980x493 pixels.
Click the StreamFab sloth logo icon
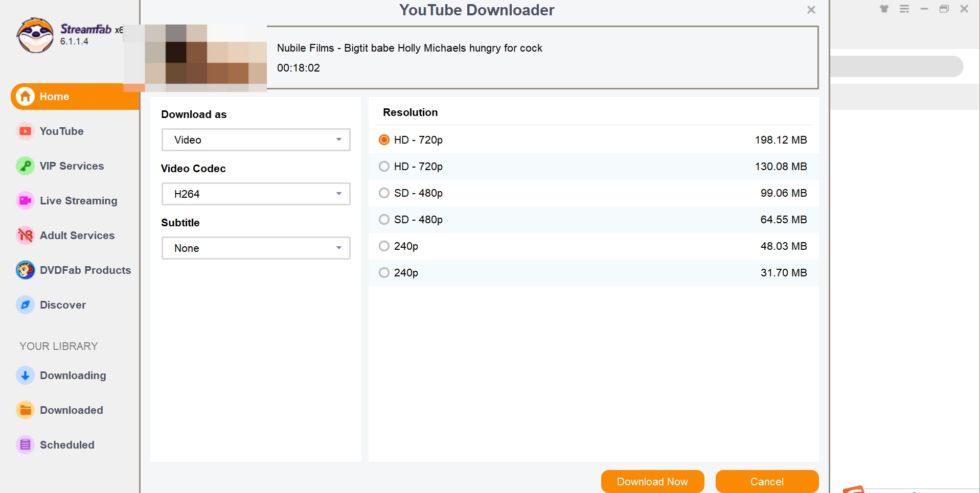35,35
